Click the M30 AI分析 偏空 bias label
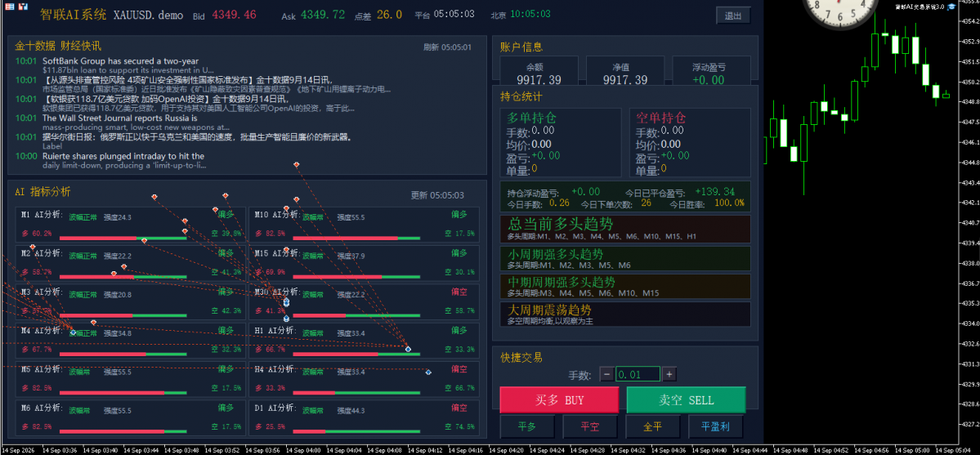Screen dimensions: 980x455 click(459, 292)
